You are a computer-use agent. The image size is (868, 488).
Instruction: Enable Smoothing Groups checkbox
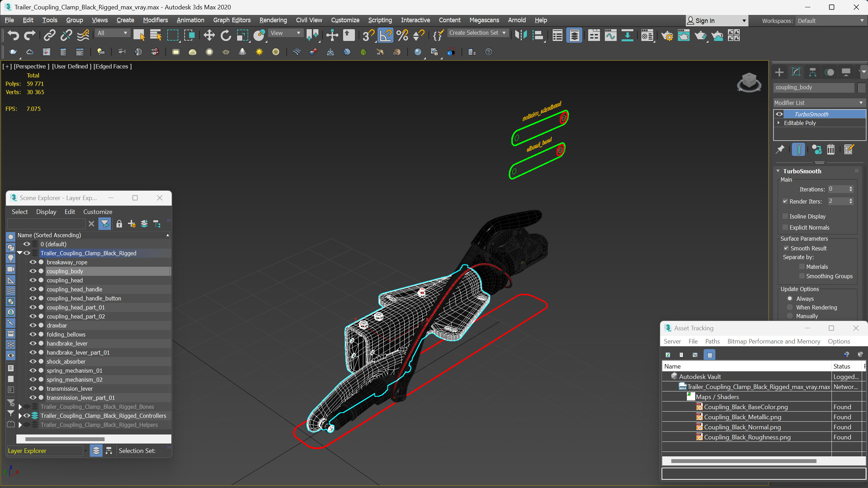802,276
